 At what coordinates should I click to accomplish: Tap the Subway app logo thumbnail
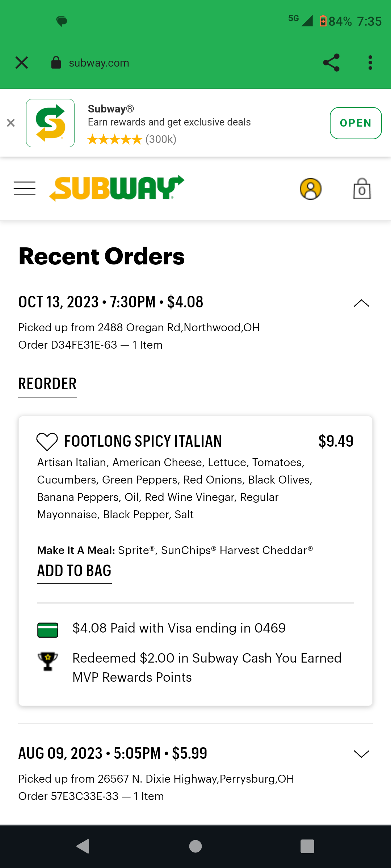[x=50, y=123]
